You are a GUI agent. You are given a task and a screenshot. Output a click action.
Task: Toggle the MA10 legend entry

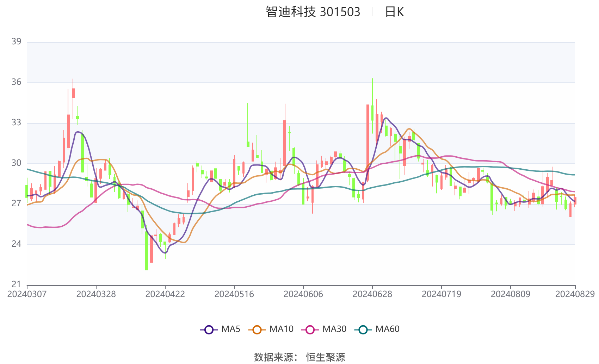[271, 330]
